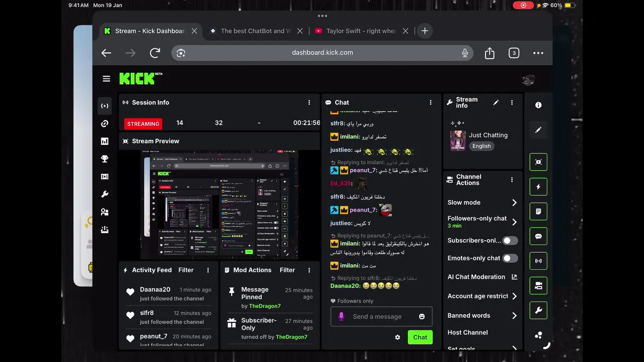Open the analytics chart icon in the sidebar
The width and height of the screenshot is (644, 362).
(x=105, y=141)
